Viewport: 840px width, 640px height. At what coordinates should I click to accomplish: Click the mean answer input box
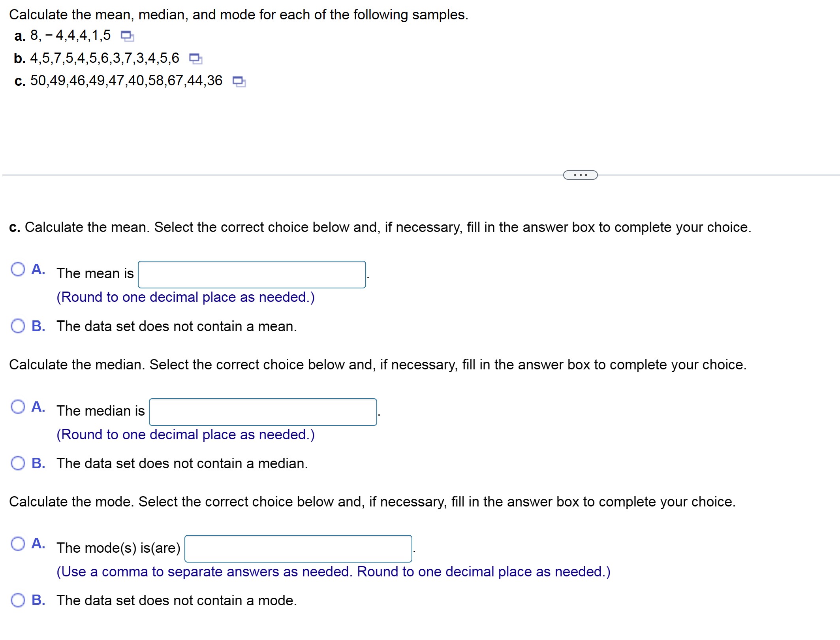click(251, 274)
